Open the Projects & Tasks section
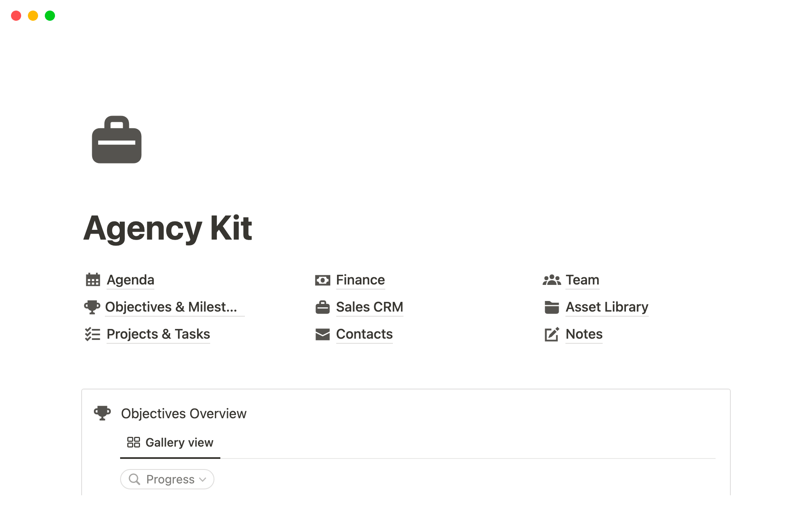Viewport: 812px width, 508px height. [158, 334]
